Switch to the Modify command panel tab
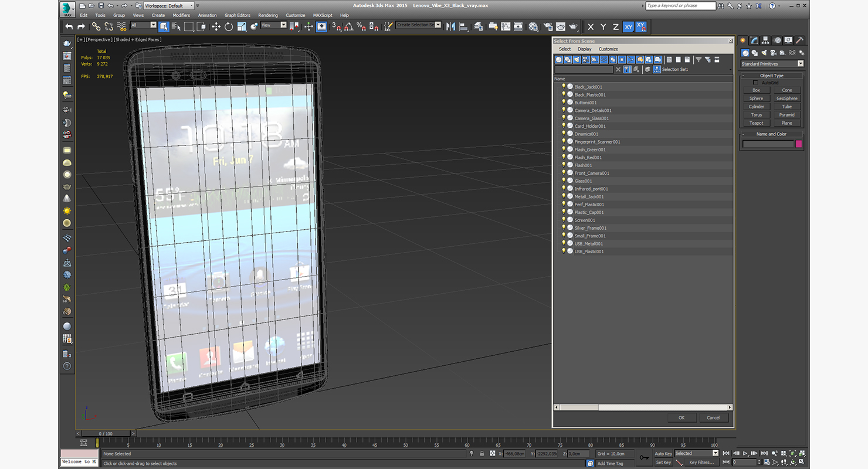Screen dimensions: 868x469 pyautogui.click(x=754, y=40)
